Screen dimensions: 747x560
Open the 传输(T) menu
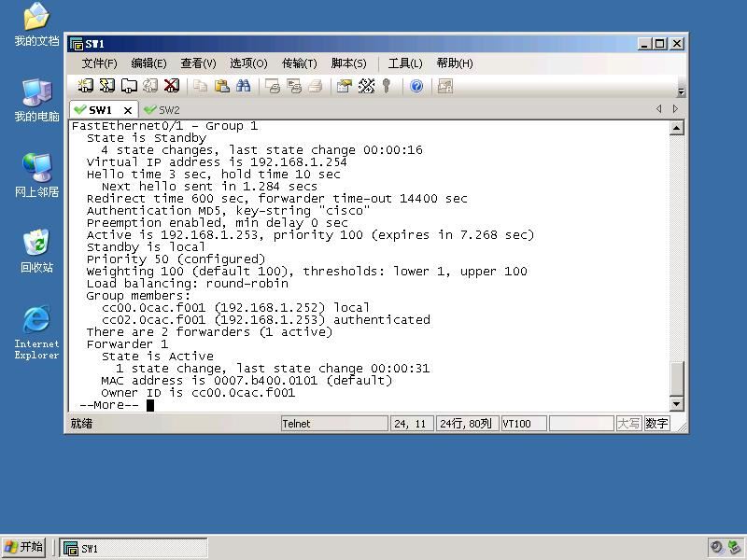click(299, 63)
